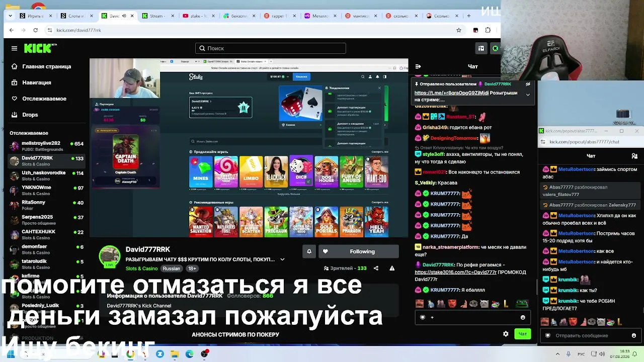This screenshot has width=644, height=362.
Task: Open CAHTEXHUKK followed channel
Action: [46, 234]
